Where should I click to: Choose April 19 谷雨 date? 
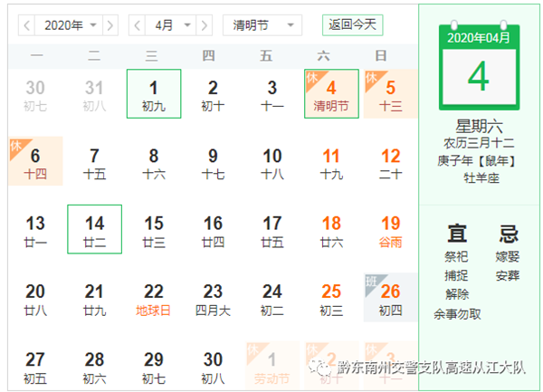pyautogui.click(x=390, y=230)
